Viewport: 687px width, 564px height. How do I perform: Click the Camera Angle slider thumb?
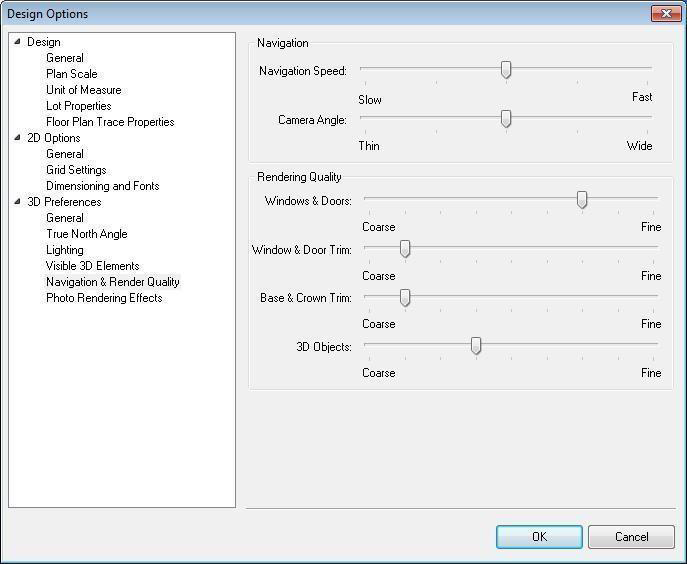coord(506,119)
